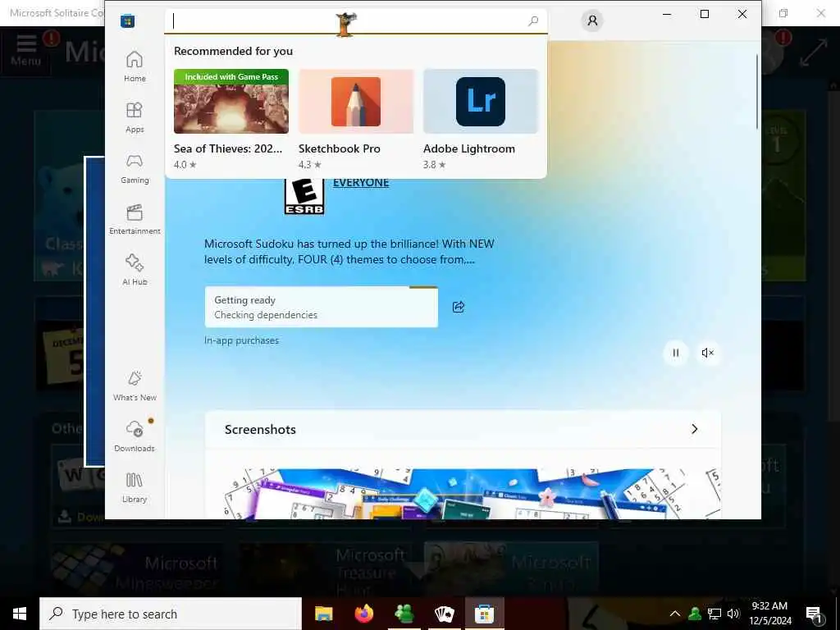Click the EVERYONE rating link
The width and height of the screenshot is (840, 630).
click(361, 183)
